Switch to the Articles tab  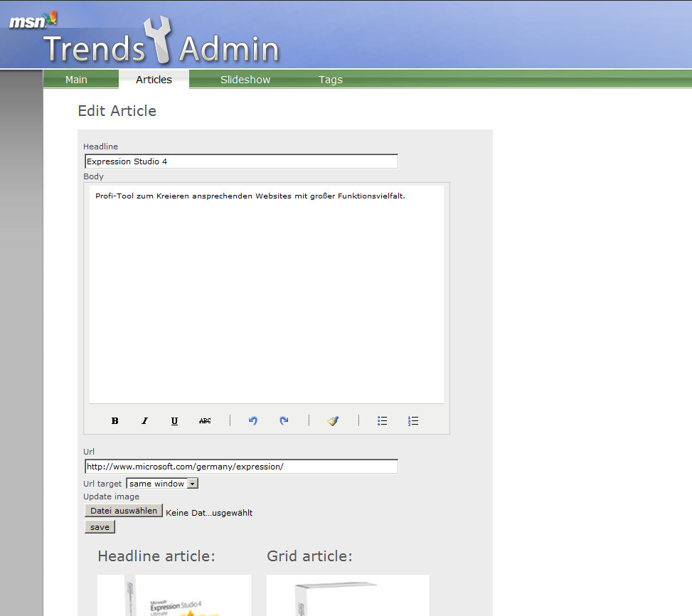(154, 80)
